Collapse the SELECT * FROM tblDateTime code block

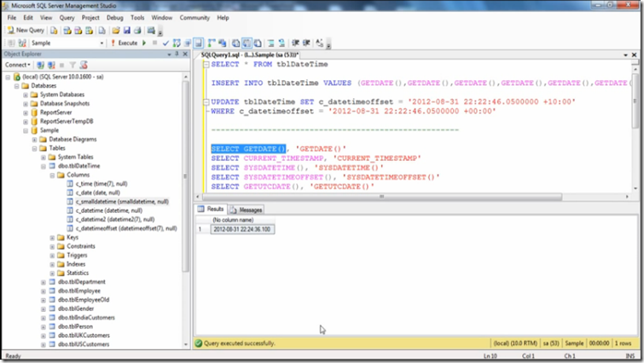tap(206, 65)
